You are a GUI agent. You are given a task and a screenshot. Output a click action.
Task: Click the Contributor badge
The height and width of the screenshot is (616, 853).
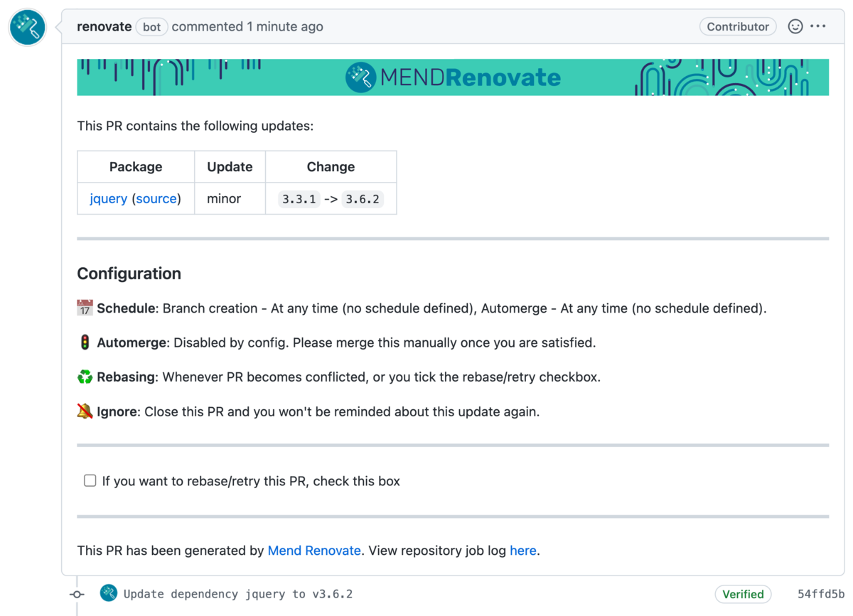[x=738, y=26]
